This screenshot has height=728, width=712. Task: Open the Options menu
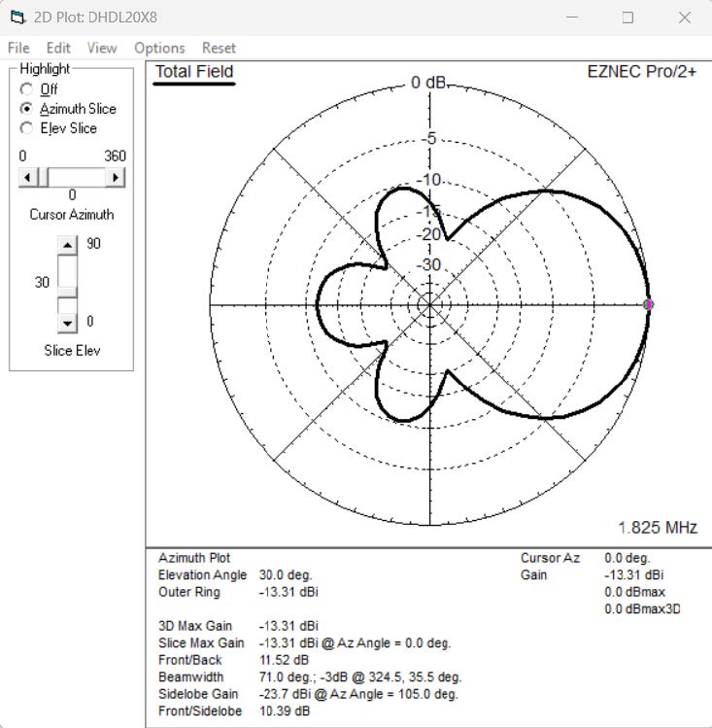tap(159, 48)
